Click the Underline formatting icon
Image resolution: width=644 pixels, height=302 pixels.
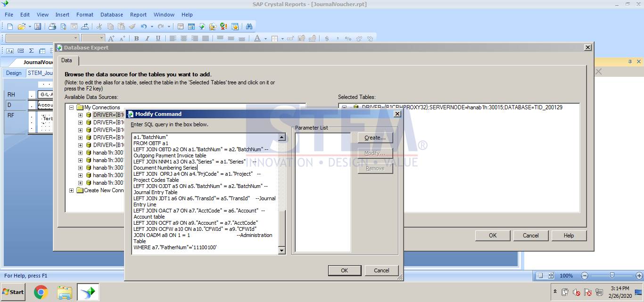158,38
